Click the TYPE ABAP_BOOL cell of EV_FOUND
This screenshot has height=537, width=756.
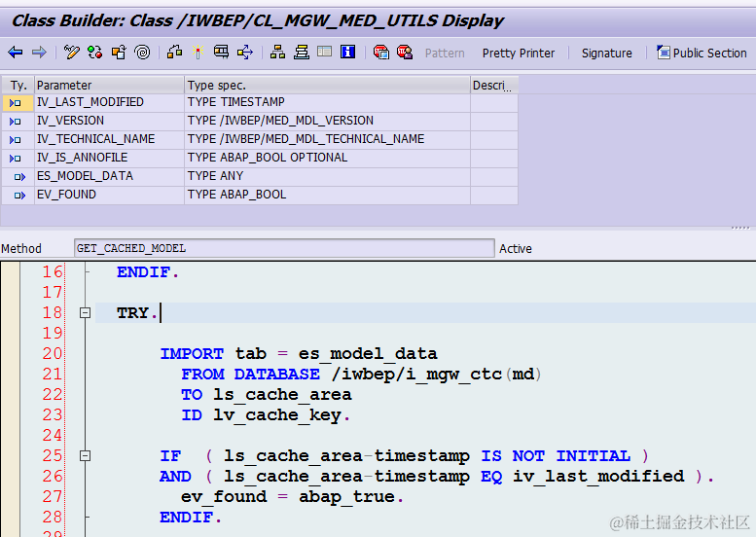(x=327, y=195)
